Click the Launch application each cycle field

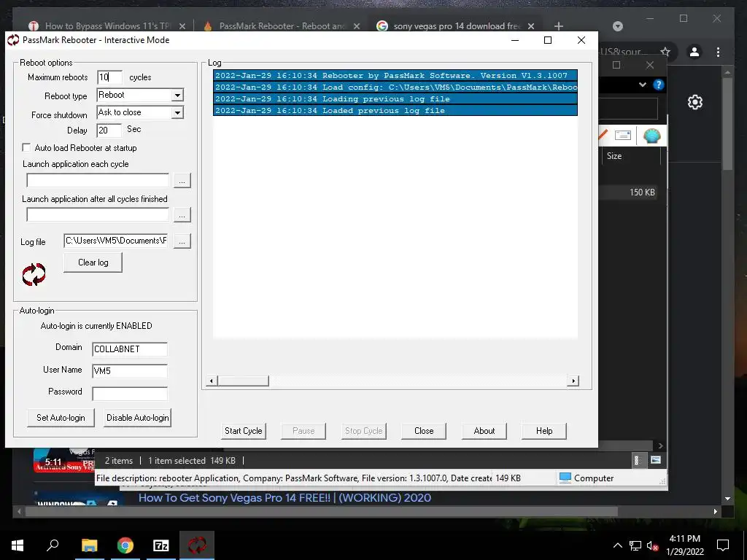pos(98,181)
